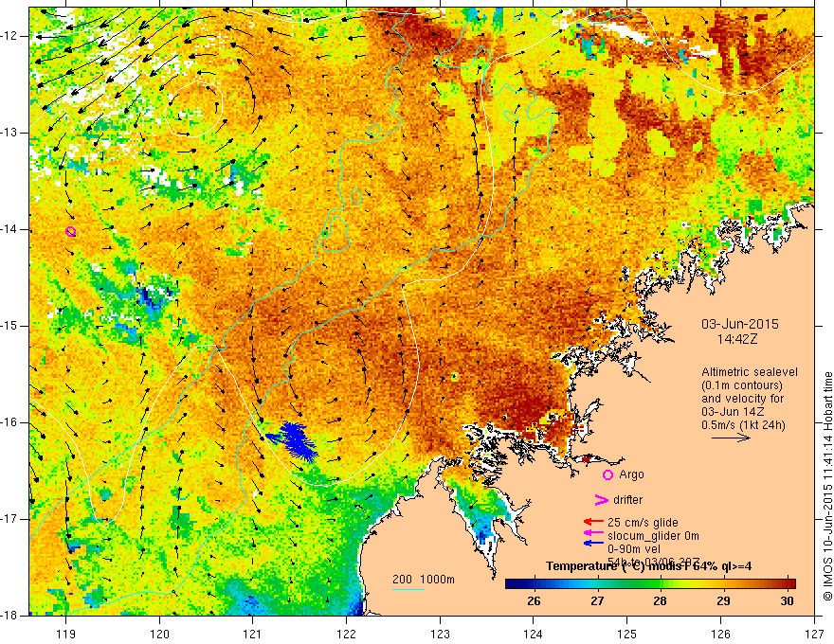
Task: Click the Altimetric sealevel caption line
Action: click(x=750, y=372)
